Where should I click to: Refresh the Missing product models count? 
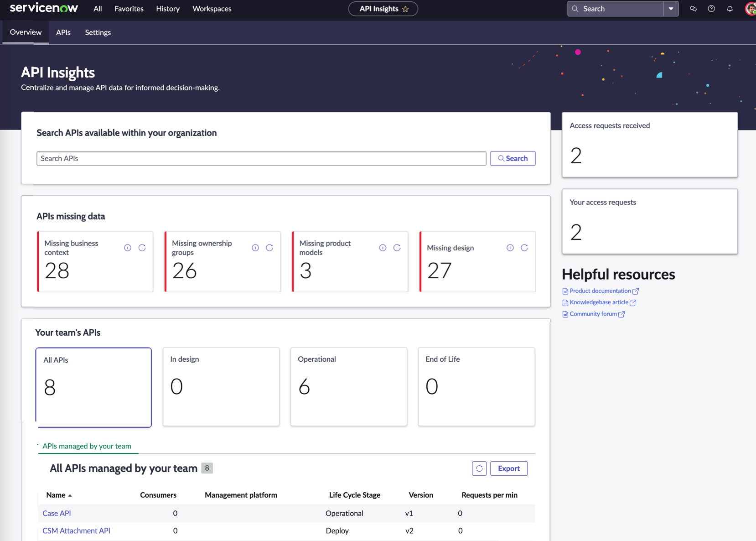[397, 248]
